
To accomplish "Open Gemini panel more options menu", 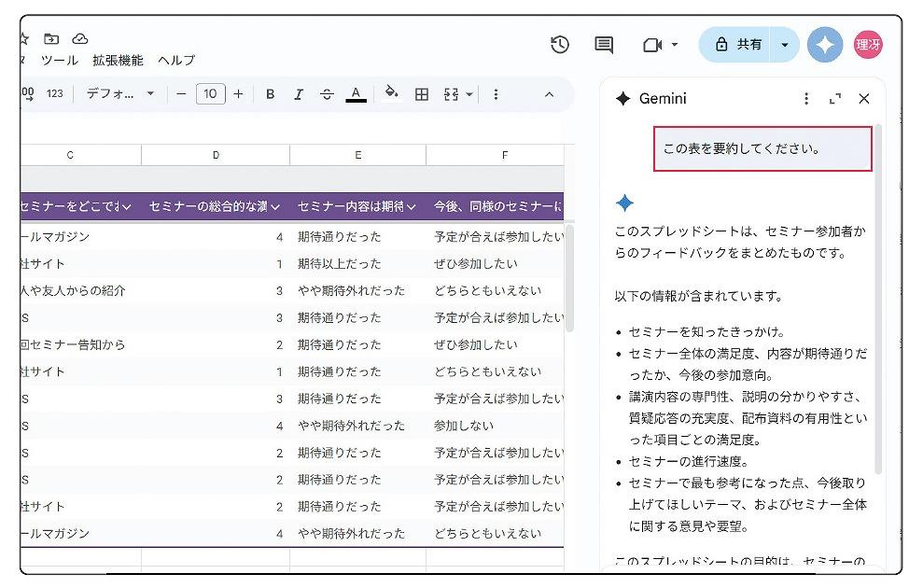I will point(806,99).
